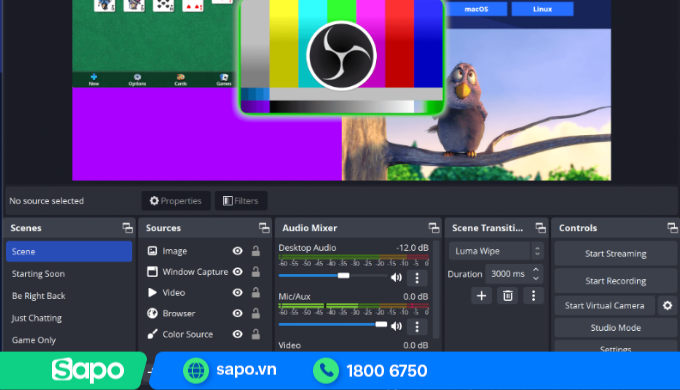Screen dimensions: 680x390
Task: Increase transition duration with up arrow
Action: [x=536, y=270]
